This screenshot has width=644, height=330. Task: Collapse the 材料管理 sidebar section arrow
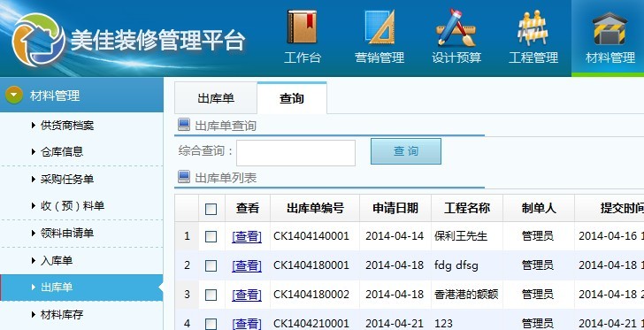point(14,95)
